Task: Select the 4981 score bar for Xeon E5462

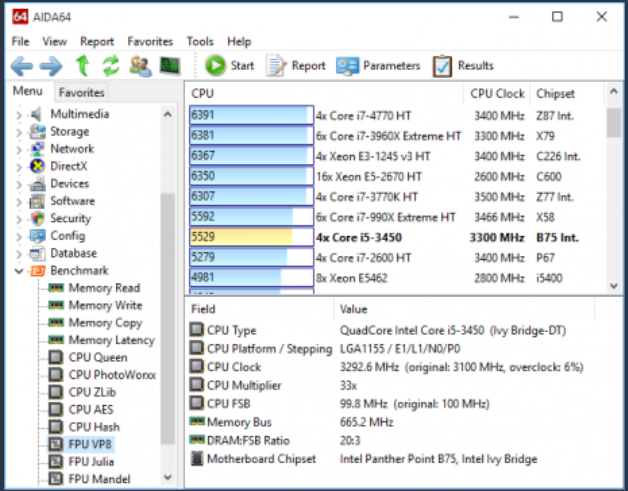Action: 251,278
